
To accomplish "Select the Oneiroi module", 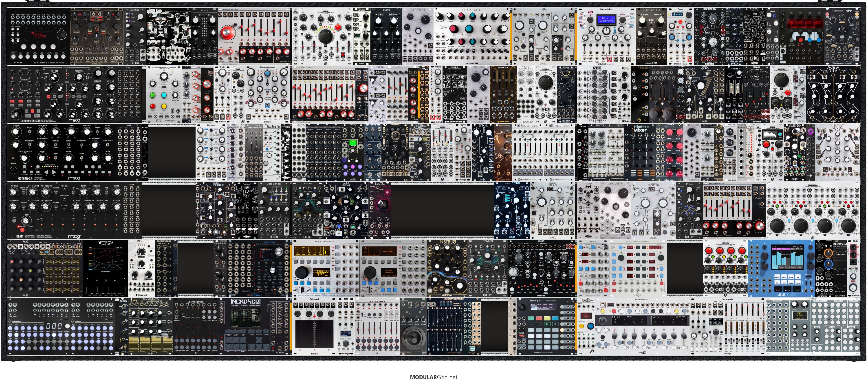I will point(542,268).
